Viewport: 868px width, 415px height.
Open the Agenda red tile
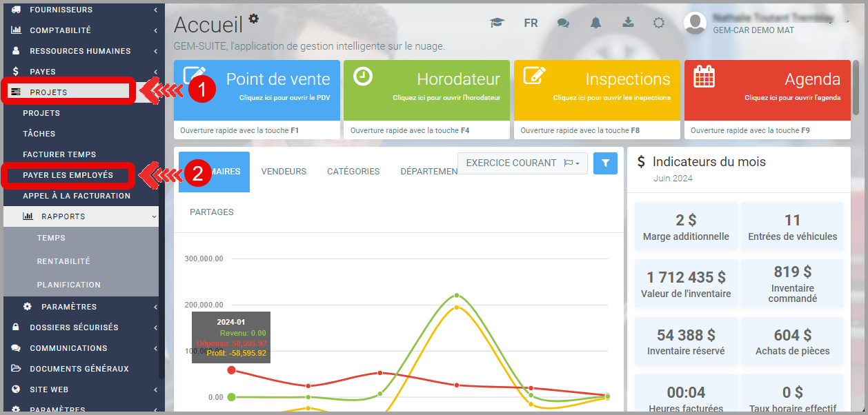[767, 90]
